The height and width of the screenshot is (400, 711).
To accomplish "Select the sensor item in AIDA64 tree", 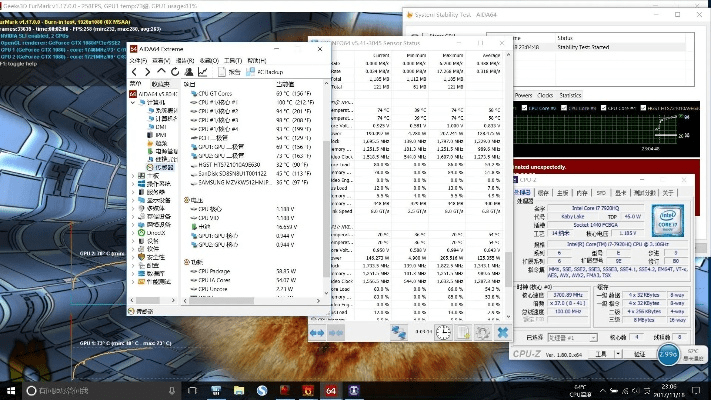I will coord(162,167).
